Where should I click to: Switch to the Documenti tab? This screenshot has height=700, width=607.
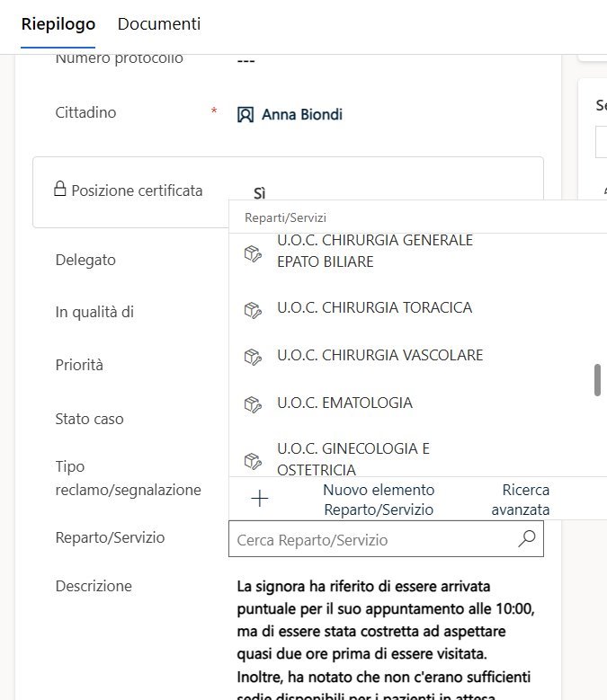point(159,24)
